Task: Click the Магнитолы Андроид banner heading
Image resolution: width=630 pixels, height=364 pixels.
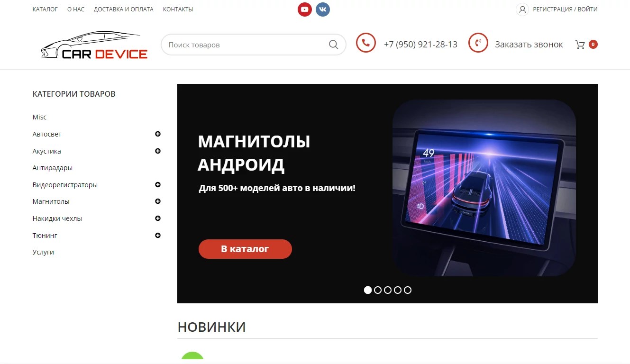Action: 254,153
